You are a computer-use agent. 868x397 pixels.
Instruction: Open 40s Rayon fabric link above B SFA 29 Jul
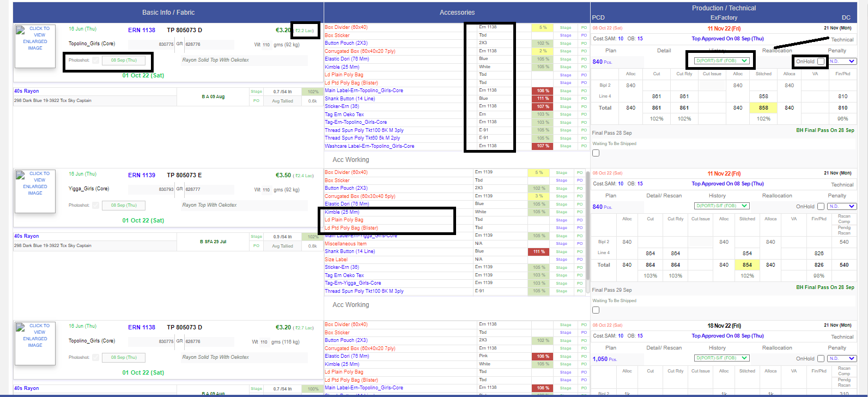[27, 236]
